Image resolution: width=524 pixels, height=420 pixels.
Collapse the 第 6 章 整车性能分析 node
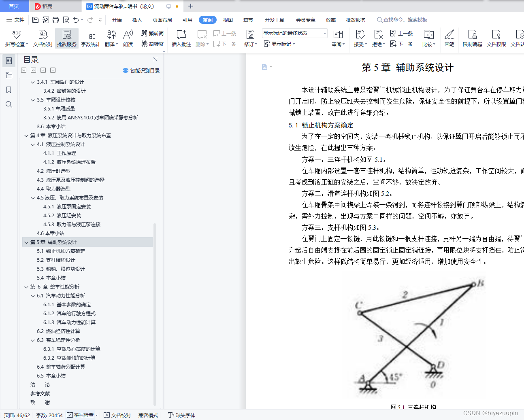[26, 287]
